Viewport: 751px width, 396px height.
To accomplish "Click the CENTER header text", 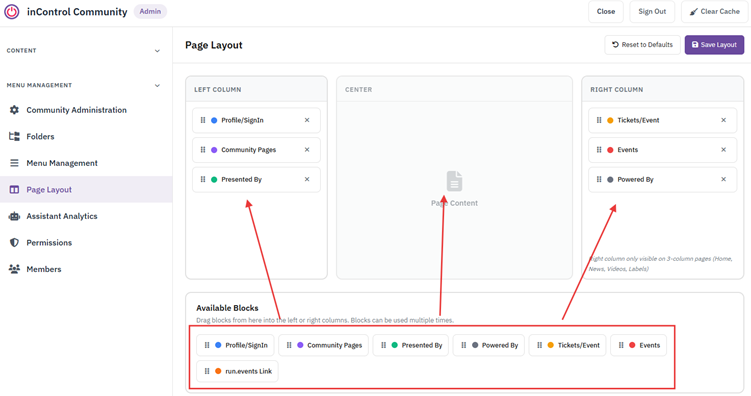I will tap(358, 90).
